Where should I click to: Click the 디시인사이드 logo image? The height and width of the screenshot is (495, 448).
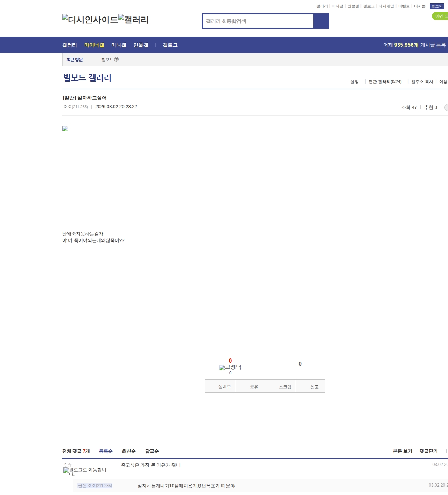90,19
